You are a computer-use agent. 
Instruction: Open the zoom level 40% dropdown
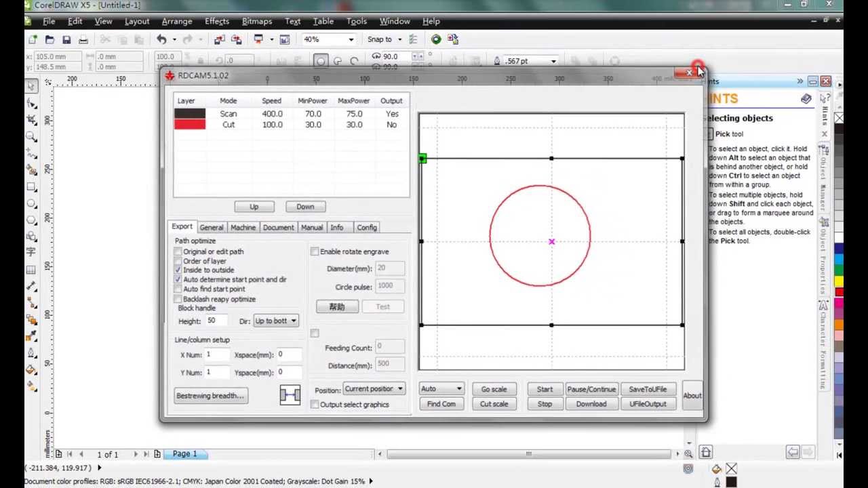[351, 39]
